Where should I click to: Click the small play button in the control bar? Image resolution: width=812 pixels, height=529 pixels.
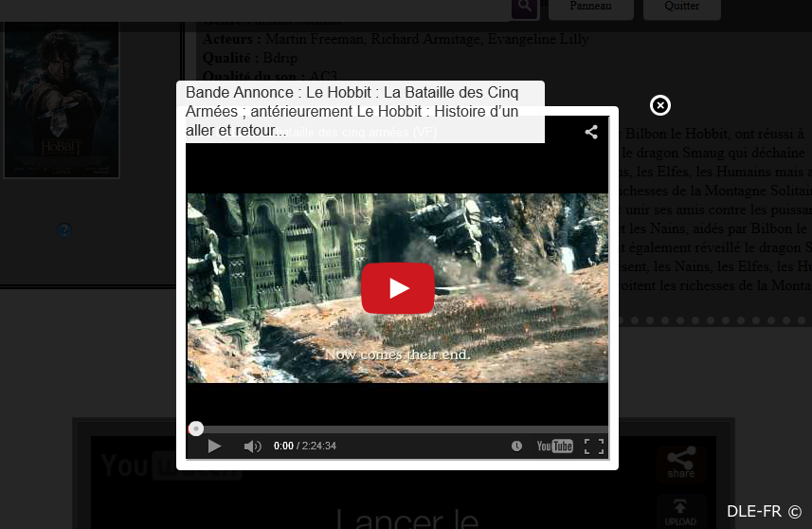click(214, 447)
